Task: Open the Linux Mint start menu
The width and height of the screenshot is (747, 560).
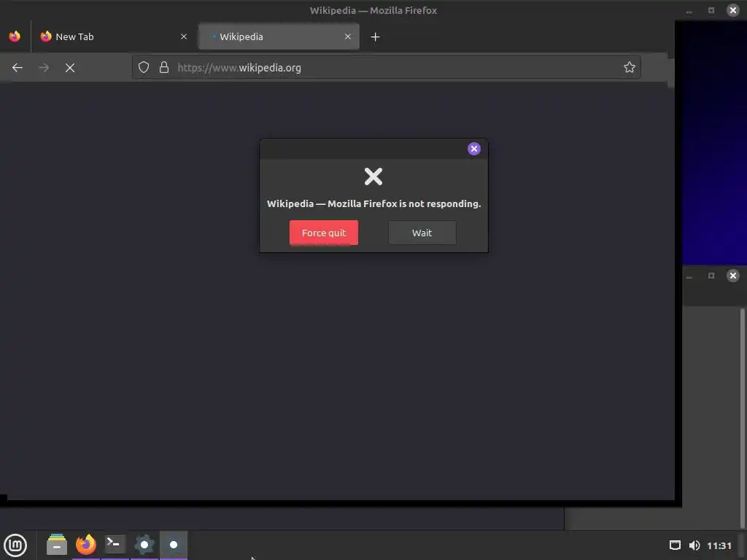Action: pyautogui.click(x=16, y=545)
